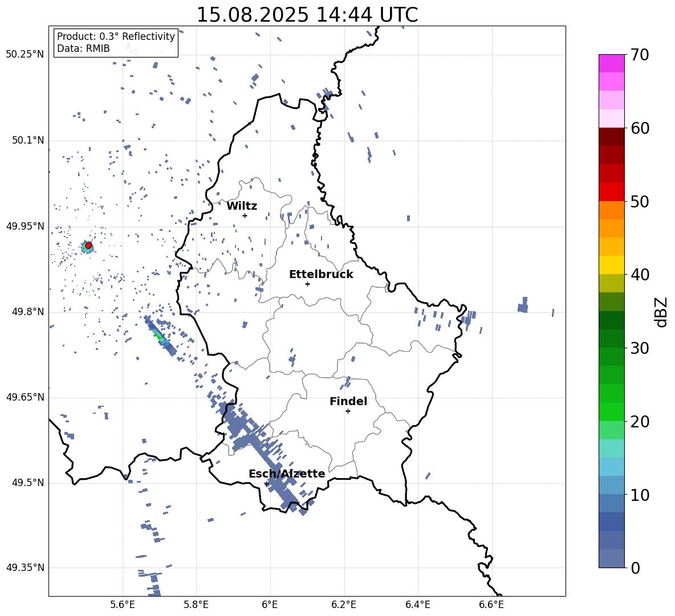Screen dimensions: 675x616
Task: Click the 5.6°E longitude label
Action: [x=123, y=605]
